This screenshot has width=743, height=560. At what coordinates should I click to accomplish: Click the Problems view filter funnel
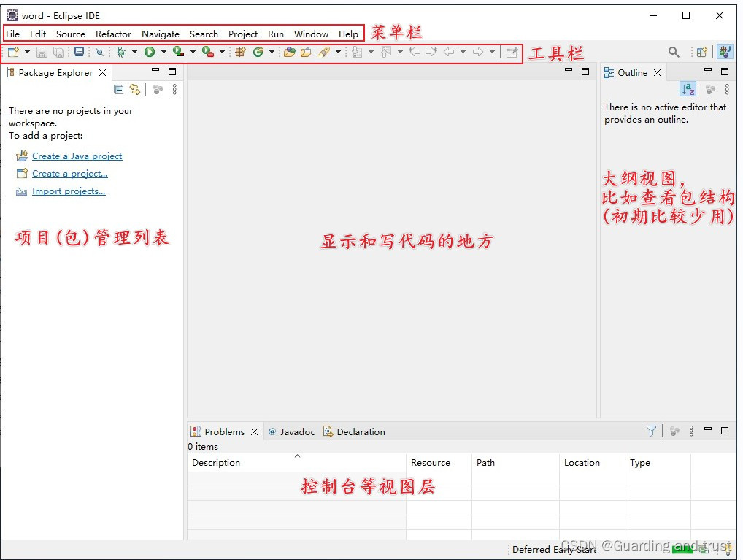[x=652, y=431]
